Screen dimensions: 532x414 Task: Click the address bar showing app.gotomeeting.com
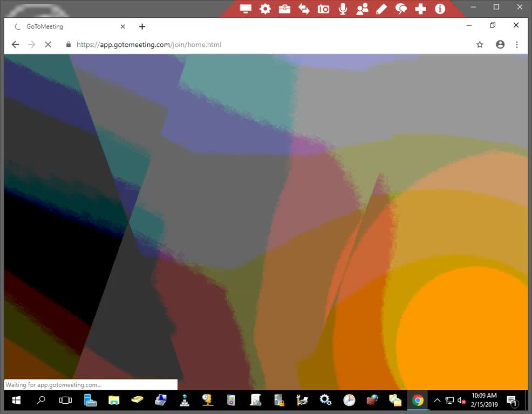coord(216,45)
